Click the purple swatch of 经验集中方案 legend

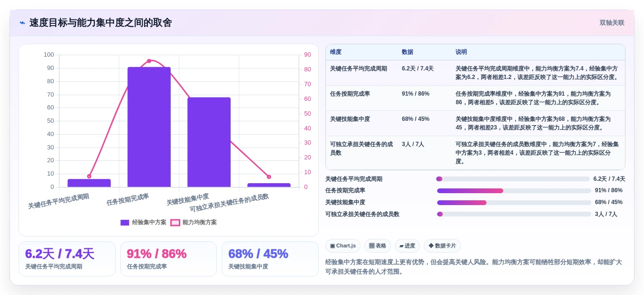(125, 222)
